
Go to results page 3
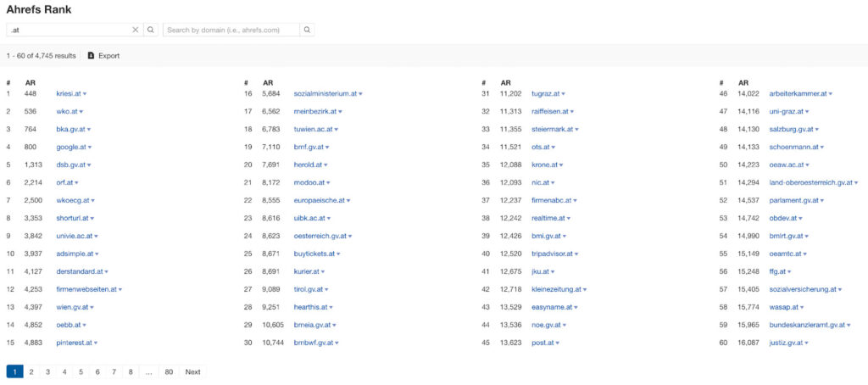click(x=48, y=371)
